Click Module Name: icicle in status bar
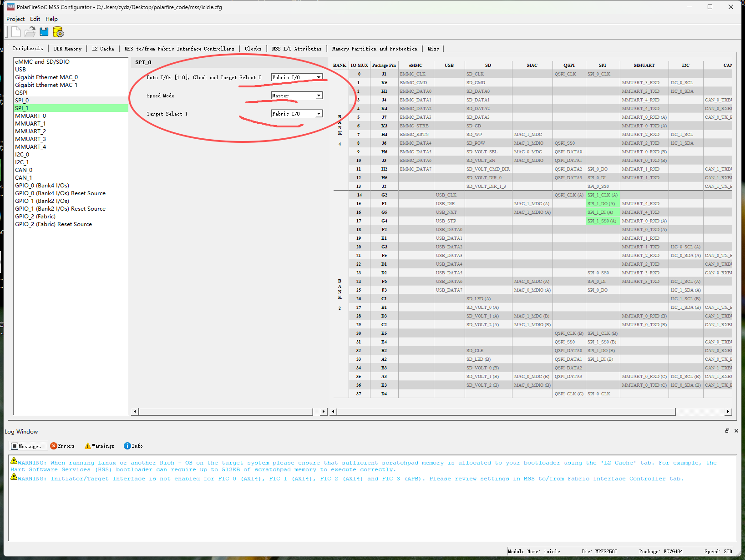This screenshot has height=560, width=745. coord(534,551)
